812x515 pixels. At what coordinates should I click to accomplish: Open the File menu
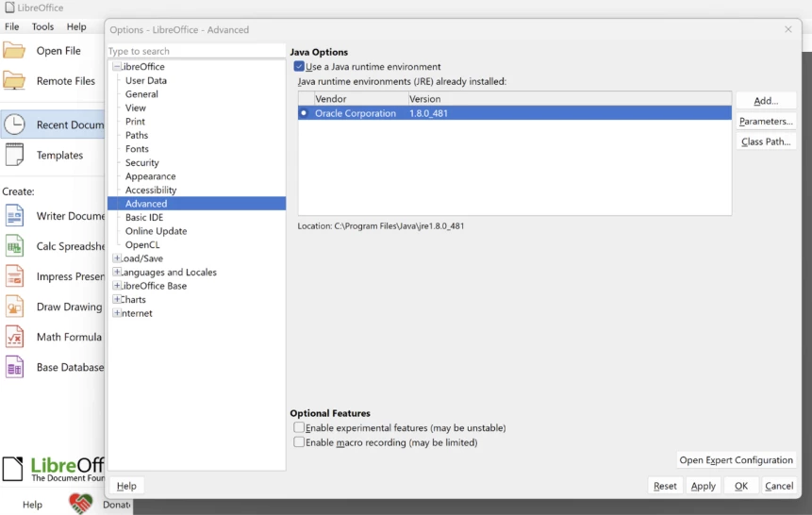coord(12,26)
